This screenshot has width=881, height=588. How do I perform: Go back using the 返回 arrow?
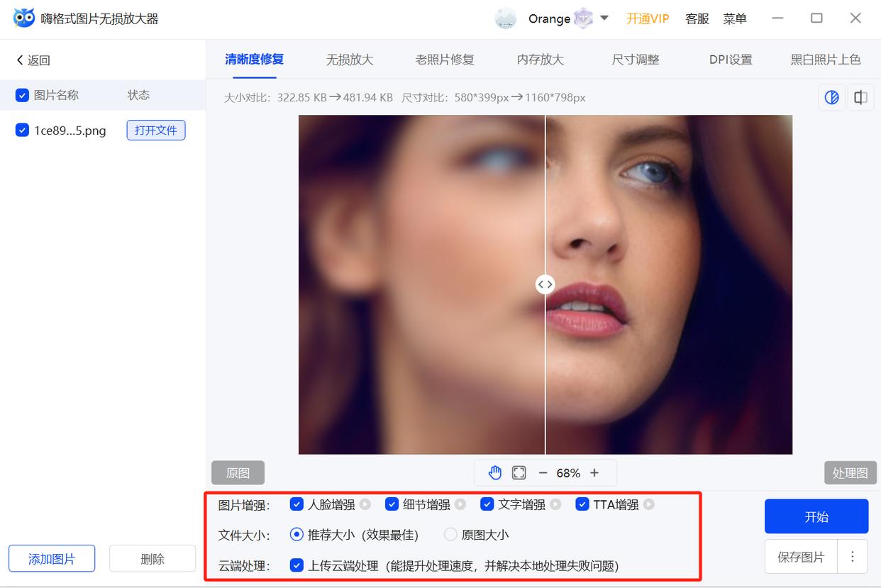tap(33, 60)
